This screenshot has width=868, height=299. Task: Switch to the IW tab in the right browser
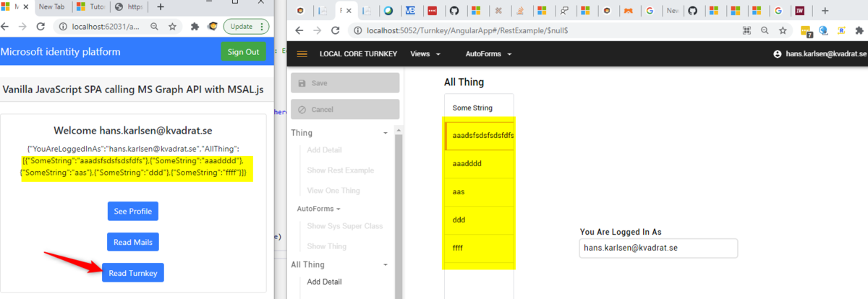[800, 11]
